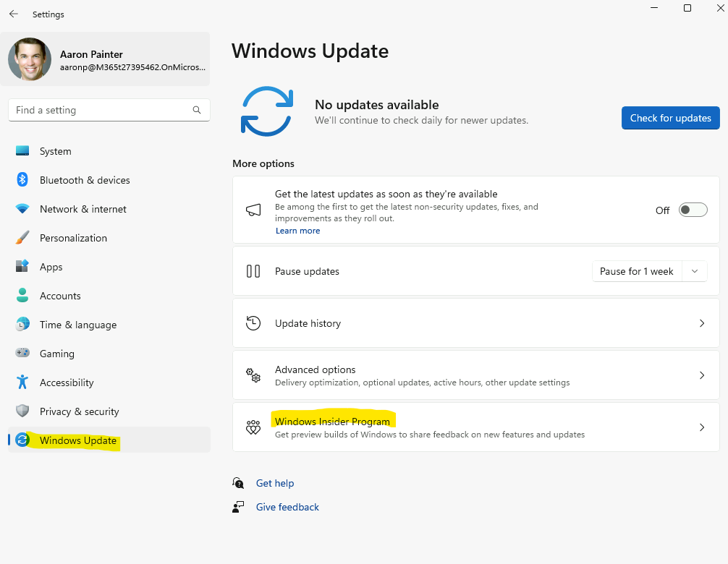Image resolution: width=728 pixels, height=564 pixels.
Task: Click the Gaming controller icon
Action: (22, 353)
